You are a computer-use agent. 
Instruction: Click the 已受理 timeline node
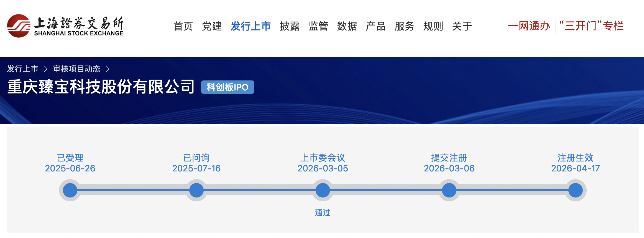coord(70,190)
